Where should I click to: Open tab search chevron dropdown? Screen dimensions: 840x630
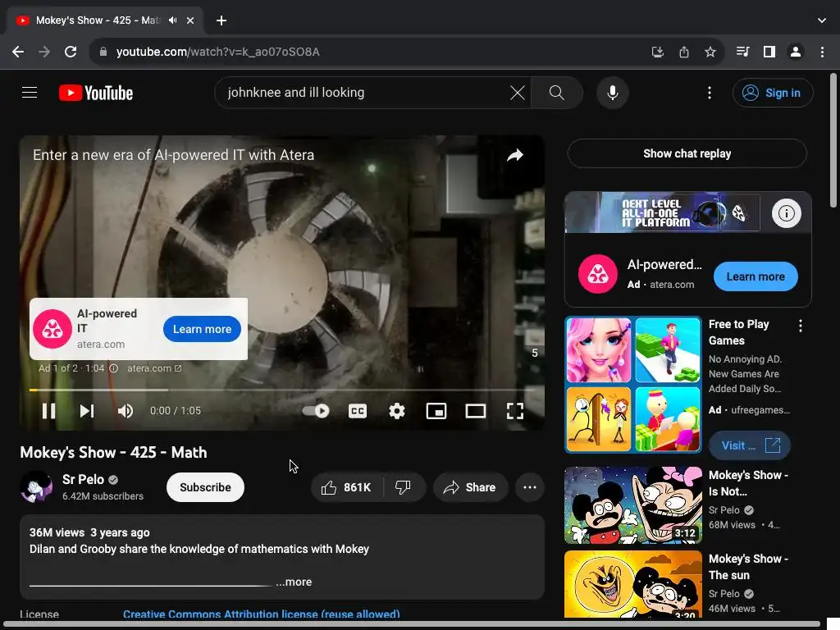[x=822, y=21]
